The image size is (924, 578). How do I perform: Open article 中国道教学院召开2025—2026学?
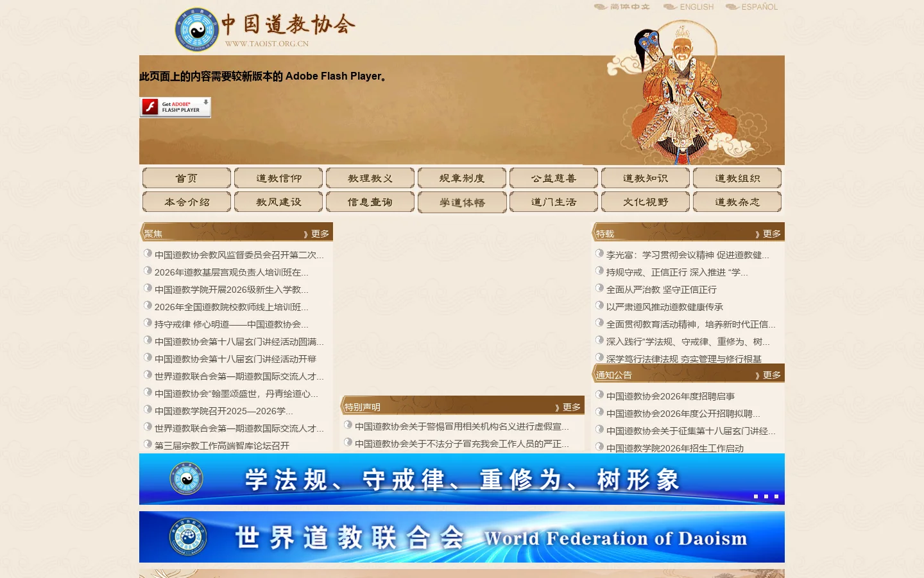pyautogui.click(x=223, y=411)
